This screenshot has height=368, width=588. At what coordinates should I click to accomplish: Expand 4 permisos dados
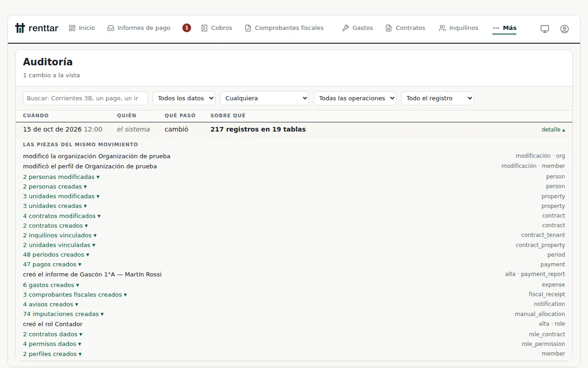coord(52,344)
